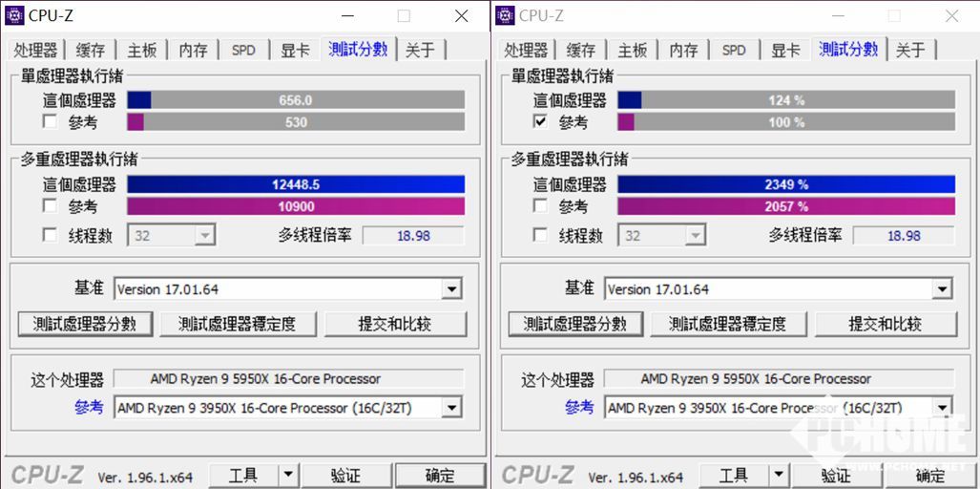
Task: Click single-thread 656.0 score bar in left window
Action: click(x=296, y=100)
